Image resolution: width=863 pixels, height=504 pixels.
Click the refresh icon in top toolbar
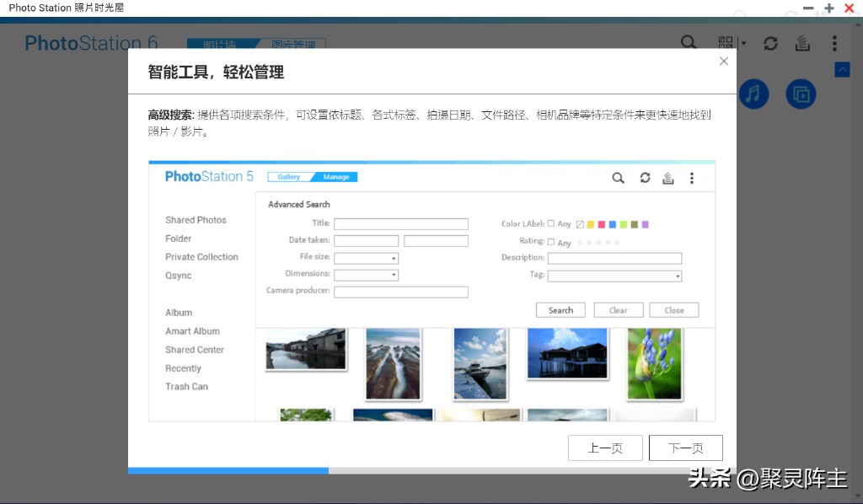770,43
